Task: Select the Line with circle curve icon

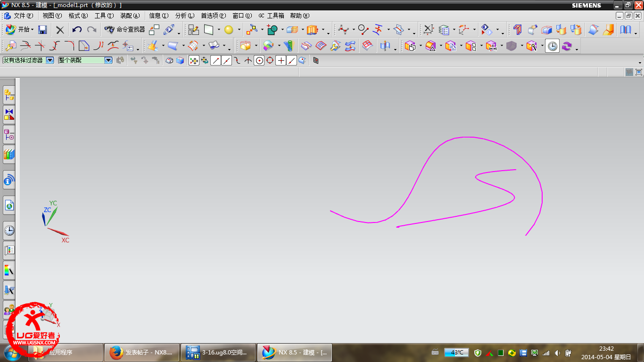Action: [363, 30]
